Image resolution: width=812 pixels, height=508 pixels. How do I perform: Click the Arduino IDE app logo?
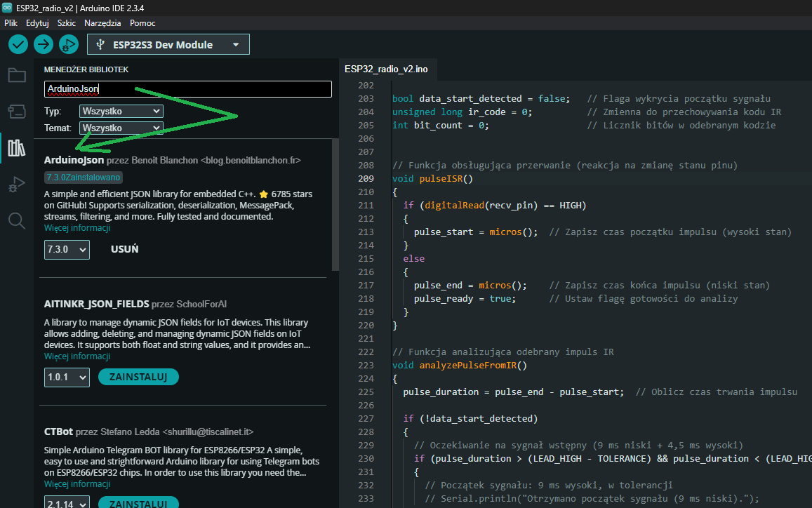pos(7,8)
